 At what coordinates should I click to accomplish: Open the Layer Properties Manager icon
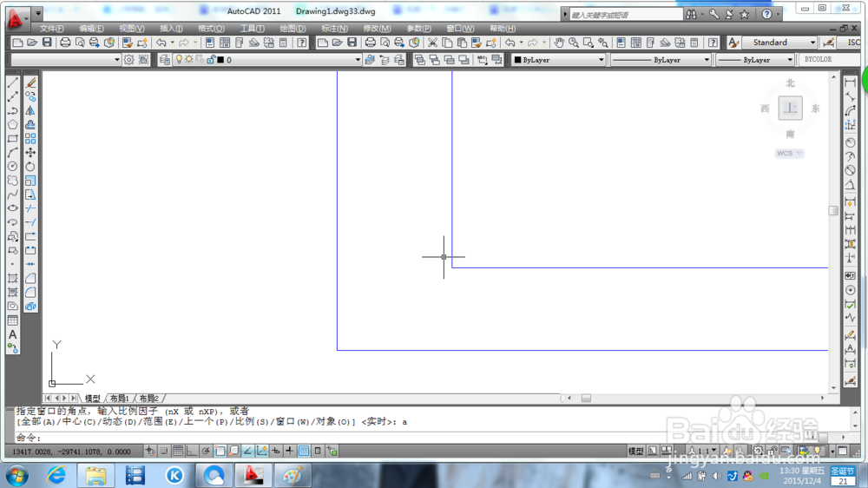coord(164,60)
